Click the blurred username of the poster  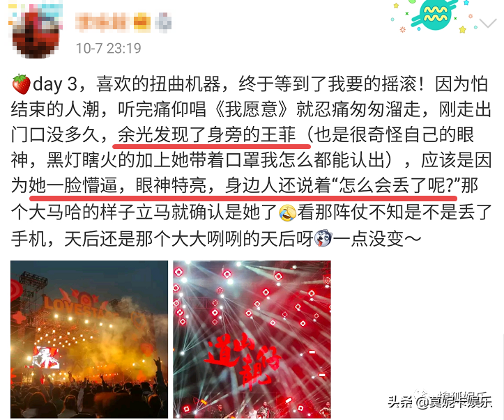102,23
